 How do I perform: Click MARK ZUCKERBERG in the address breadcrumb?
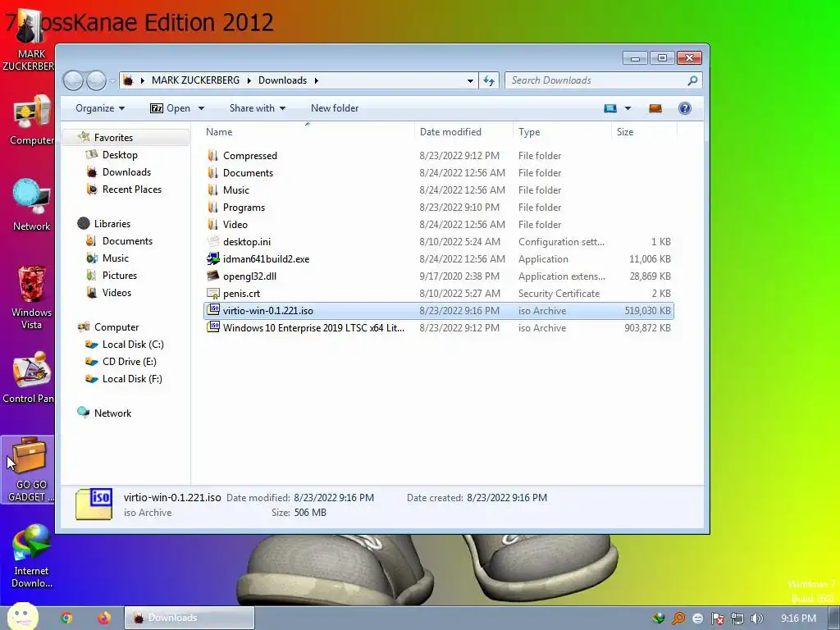click(195, 80)
